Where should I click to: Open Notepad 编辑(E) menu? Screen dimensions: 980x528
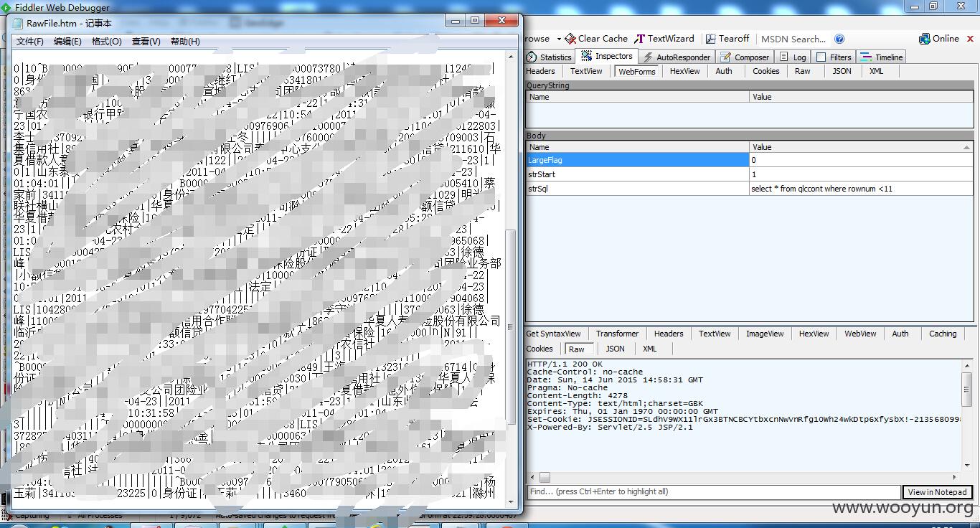[x=67, y=42]
